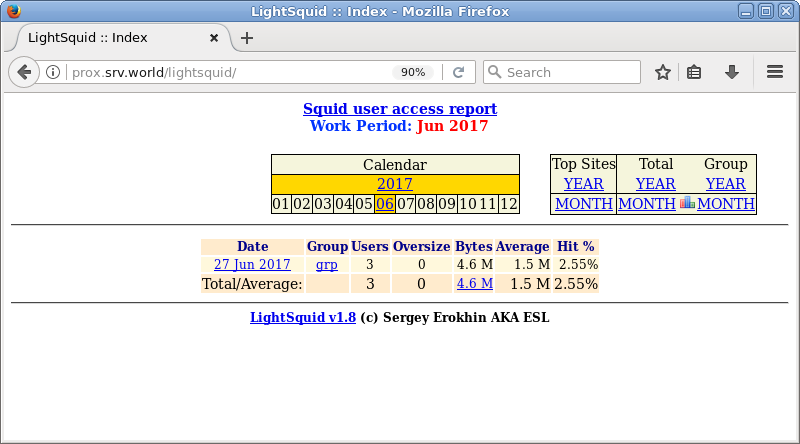Click the Hit % column header
Screen dimensions: 800x444
point(576,246)
